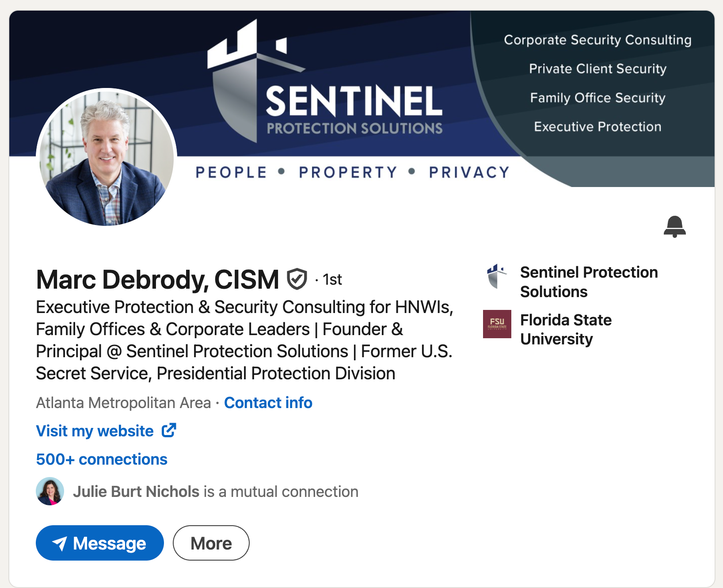Image resolution: width=723 pixels, height=588 pixels.
Task: Follow the Visit my website link
Action: click(95, 431)
